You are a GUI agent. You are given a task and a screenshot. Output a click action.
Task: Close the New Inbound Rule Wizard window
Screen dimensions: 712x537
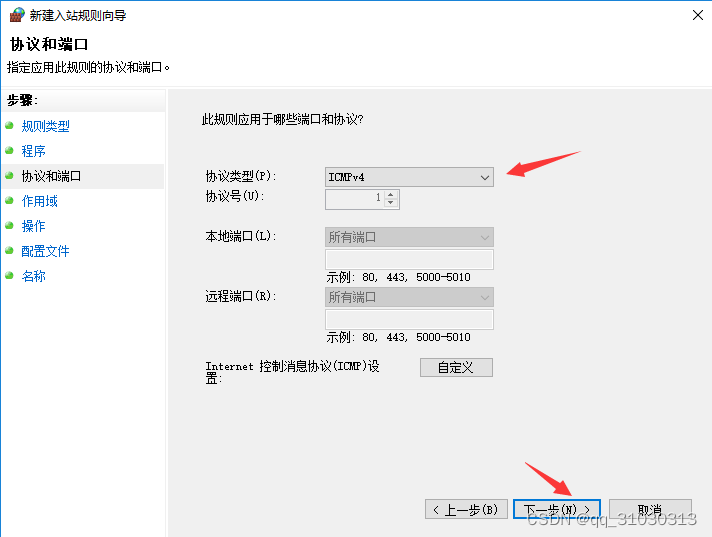click(x=697, y=15)
